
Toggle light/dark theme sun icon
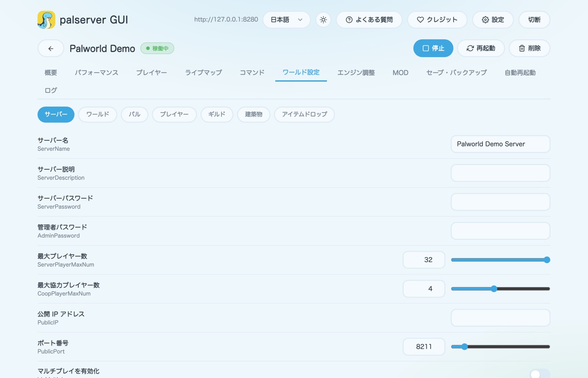point(323,20)
